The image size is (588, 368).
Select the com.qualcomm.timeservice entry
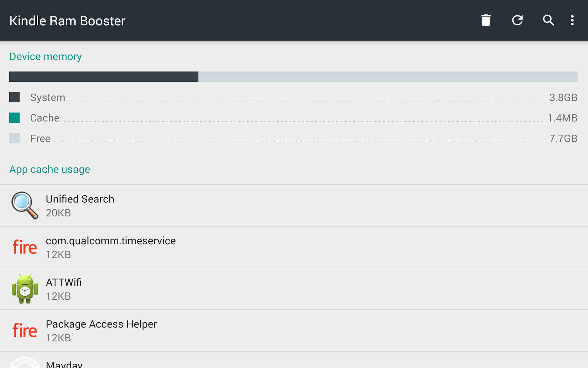[x=184, y=247]
